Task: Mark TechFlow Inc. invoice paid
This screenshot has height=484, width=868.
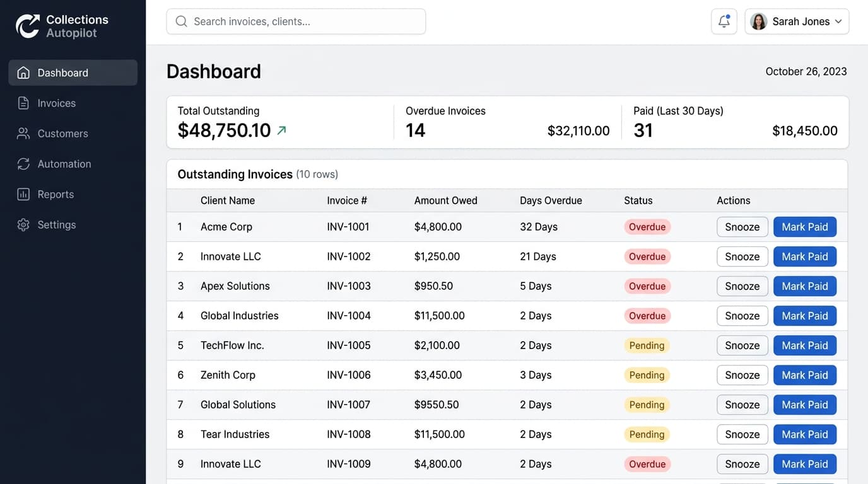Action: tap(805, 345)
